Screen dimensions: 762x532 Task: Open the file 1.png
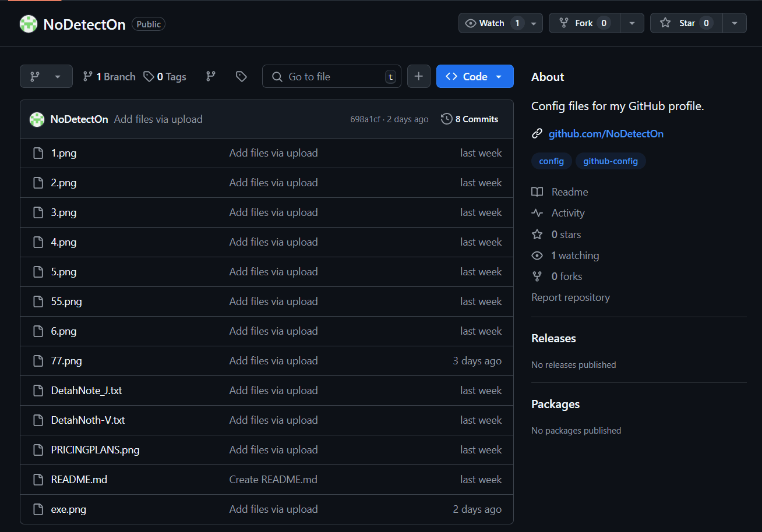63,153
